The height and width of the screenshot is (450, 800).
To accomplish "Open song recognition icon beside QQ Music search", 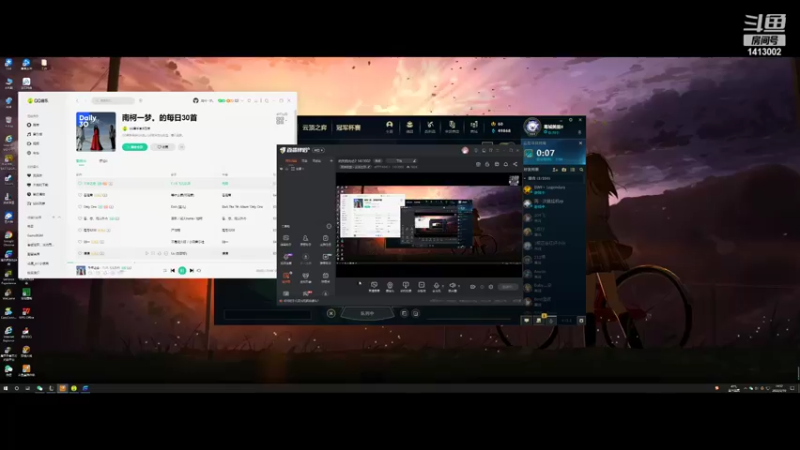I will coord(141,101).
